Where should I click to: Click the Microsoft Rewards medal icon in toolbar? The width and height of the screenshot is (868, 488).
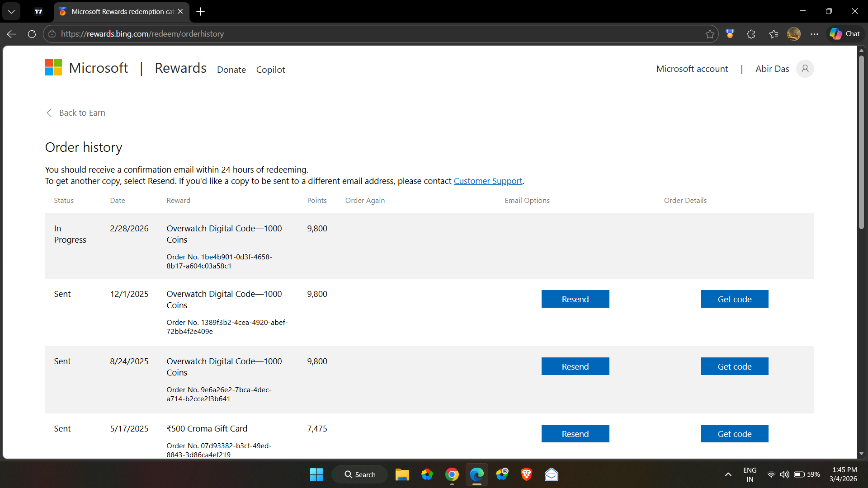coord(730,34)
